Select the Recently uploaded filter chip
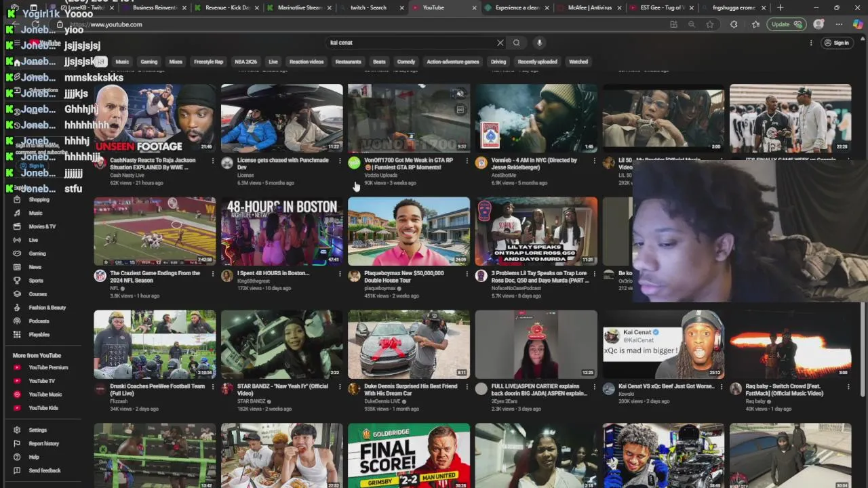 click(537, 62)
